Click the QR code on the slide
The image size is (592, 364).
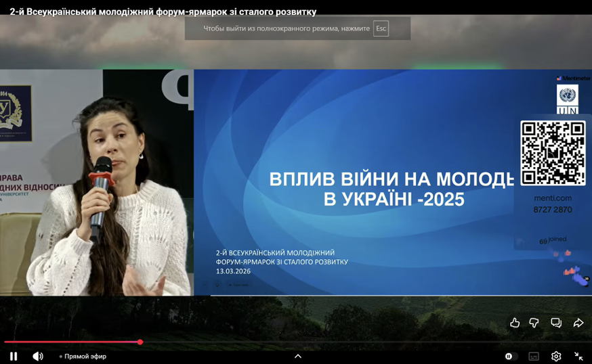(553, 153)
